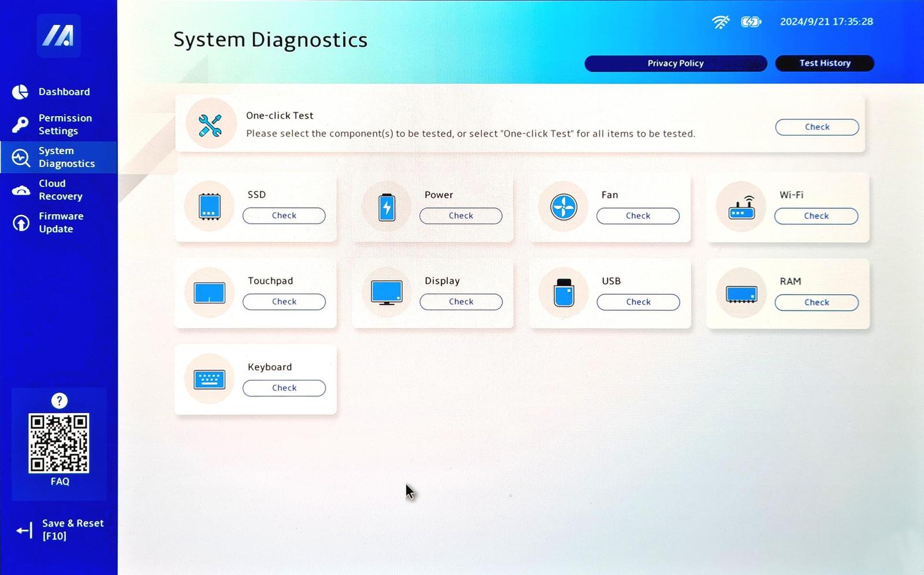Run the One-click Test Check
Screen dimensions: 924x575
click(817, 127)
